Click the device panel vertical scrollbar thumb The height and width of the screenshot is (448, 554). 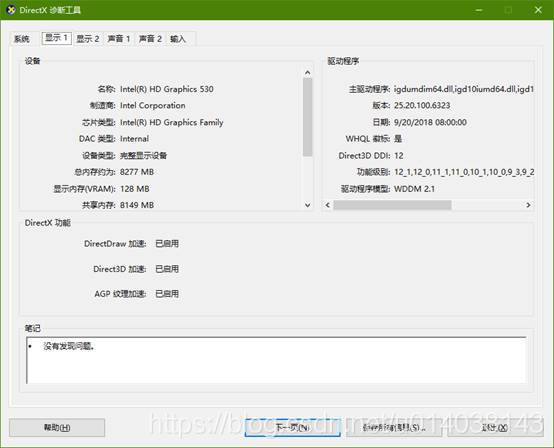point(307,117)
